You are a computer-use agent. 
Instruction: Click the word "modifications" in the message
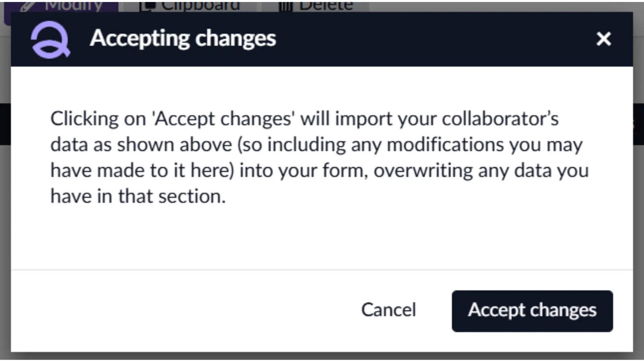[445, 144]
